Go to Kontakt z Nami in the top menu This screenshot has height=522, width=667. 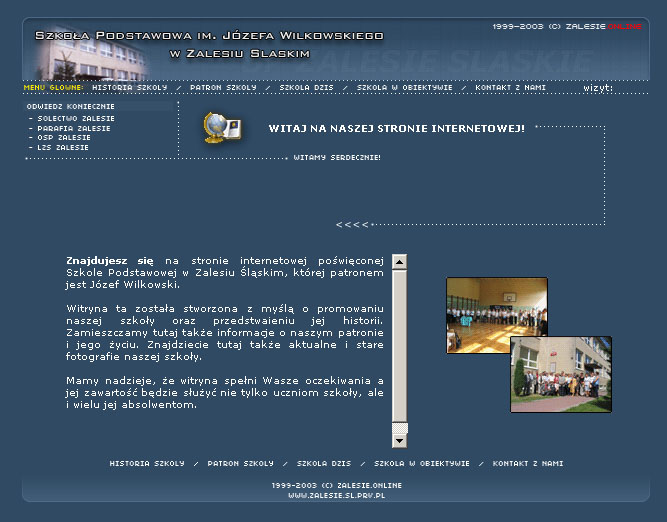point(510,88)
